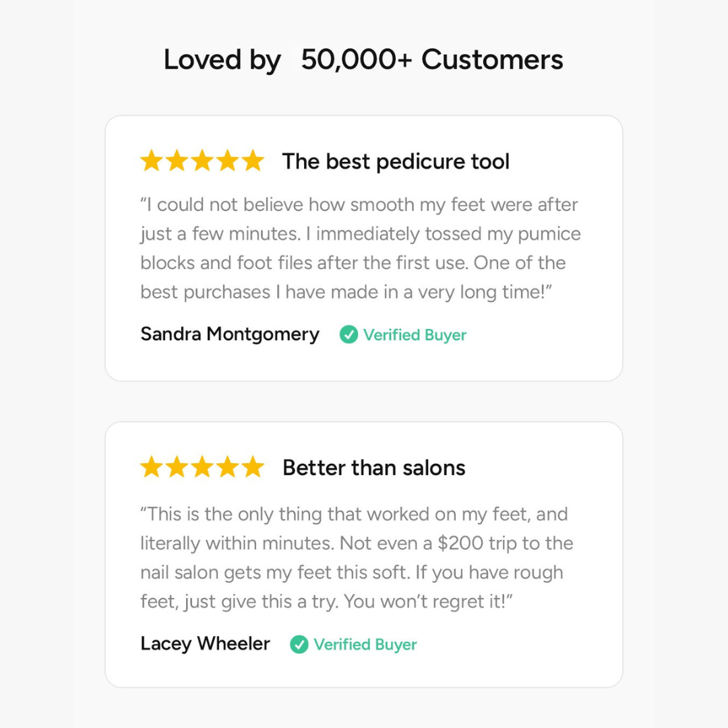Click Verified Buyer label beside Sandra Montgomery

415,335
